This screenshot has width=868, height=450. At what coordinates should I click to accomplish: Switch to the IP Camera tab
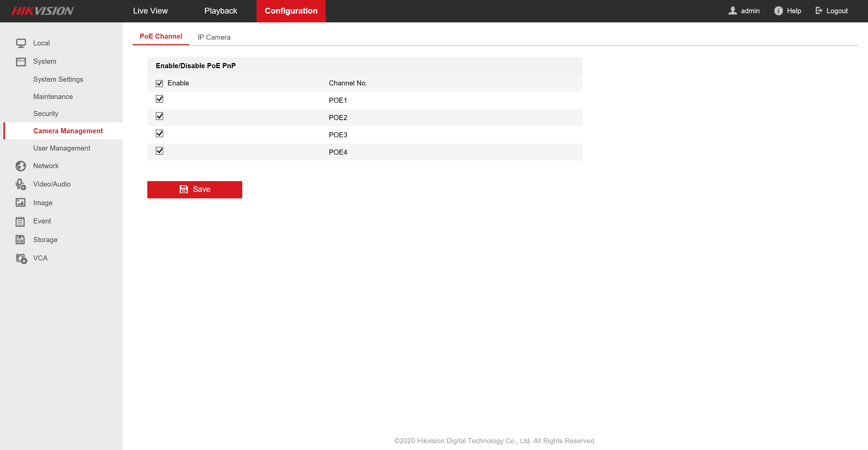pyautogui.click(x=214, y=37)
